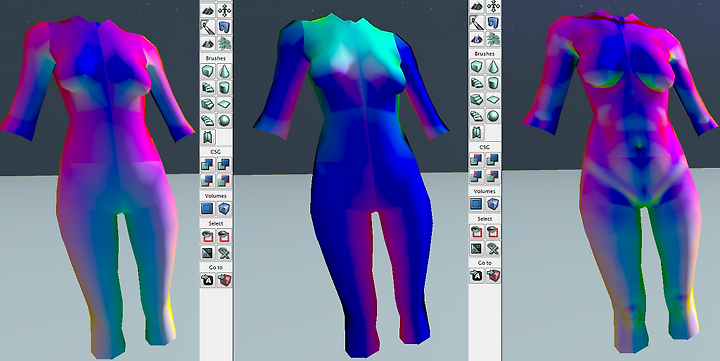
Task: Choose Volumetric Card brush in left toolbar
Action: 208,137
